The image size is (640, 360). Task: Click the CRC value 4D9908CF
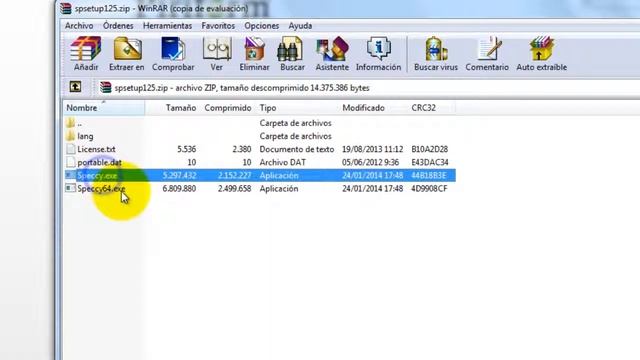(x=429, y=189)
